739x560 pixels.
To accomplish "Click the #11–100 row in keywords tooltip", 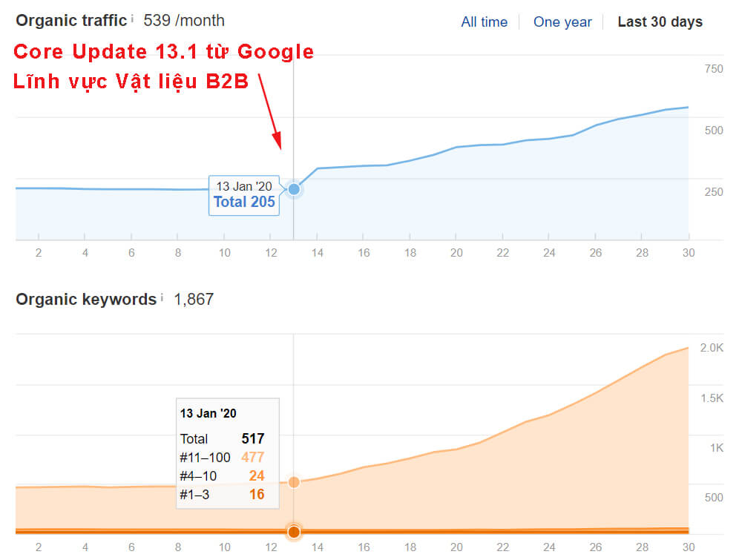I will pyautogui.click(x=223, y=457).
